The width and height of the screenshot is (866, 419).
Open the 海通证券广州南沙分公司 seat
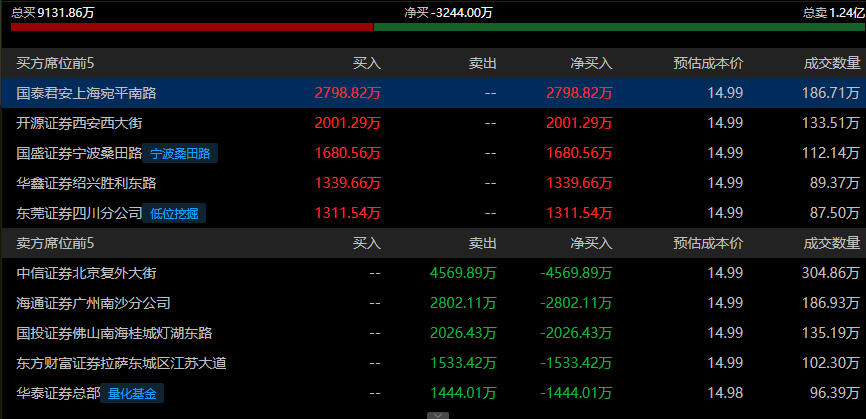[93, 303]
